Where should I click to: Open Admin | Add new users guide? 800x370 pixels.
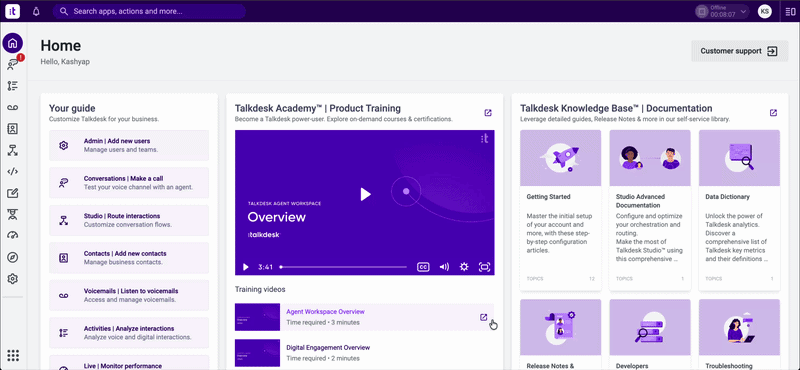(129, 145)
